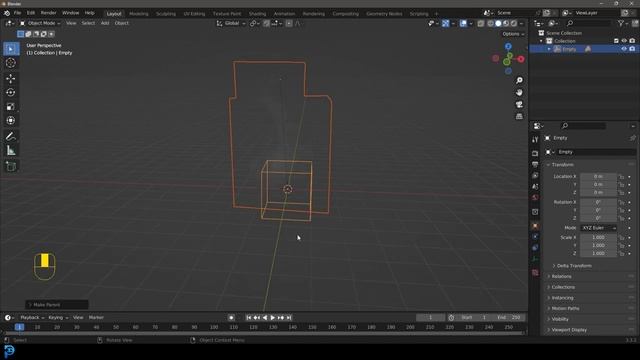This screenshot has height=360, width=640.
Task: Enable solid viewport shading mode
Action: click(498, 24)
